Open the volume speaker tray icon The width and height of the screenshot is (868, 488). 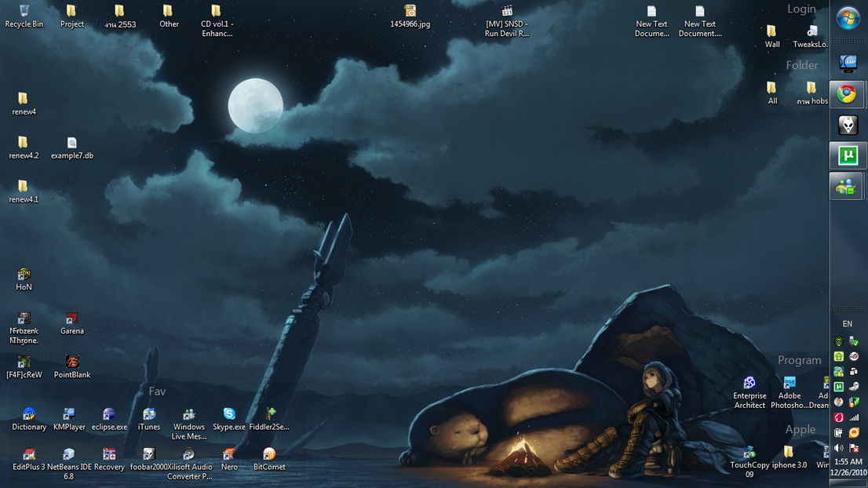[x=839, y=448]
